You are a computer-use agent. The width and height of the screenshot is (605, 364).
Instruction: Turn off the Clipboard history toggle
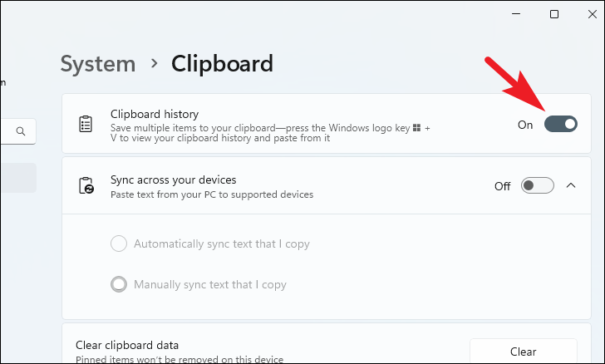tap(561, 124)
